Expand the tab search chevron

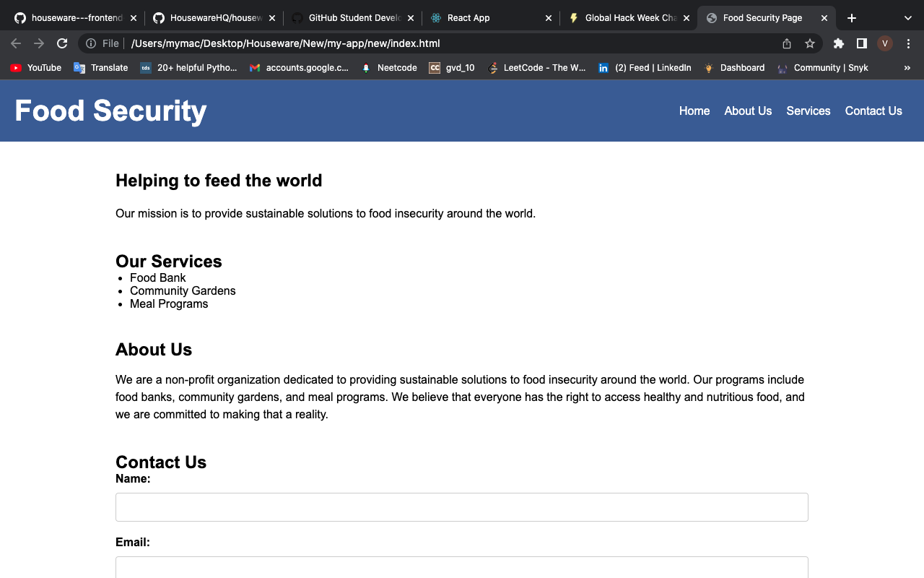907,17
